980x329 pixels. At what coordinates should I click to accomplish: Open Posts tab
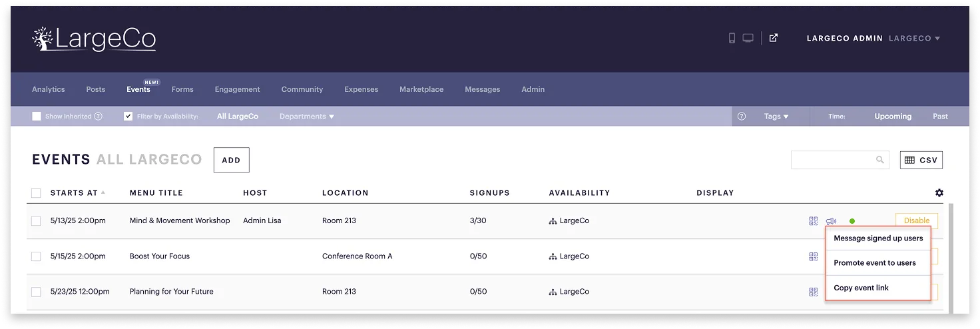click(96, 89)
